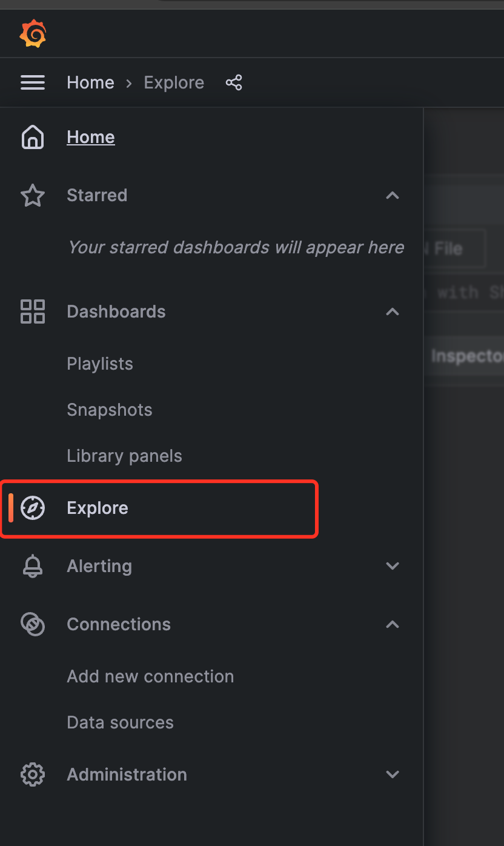Open Data sources under Connections
This screenshot has height=846, width=504.
(x=120, y=722)
